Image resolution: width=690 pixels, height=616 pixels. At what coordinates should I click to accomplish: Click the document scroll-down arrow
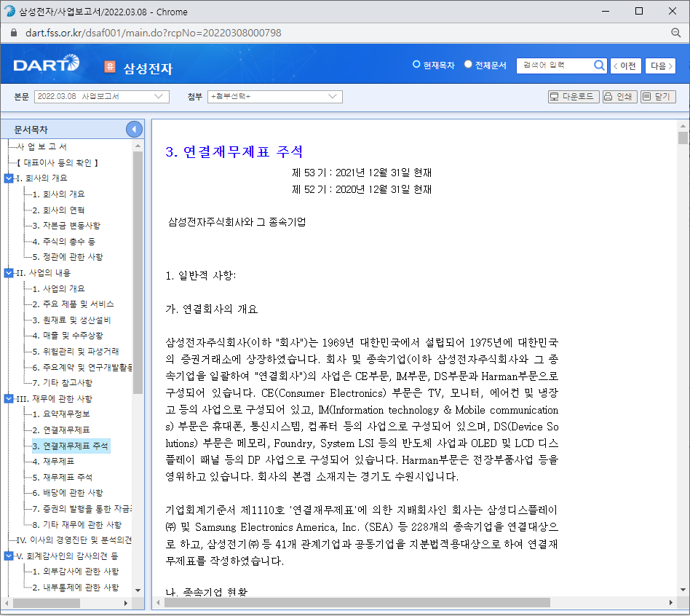[x=683, y=590]
